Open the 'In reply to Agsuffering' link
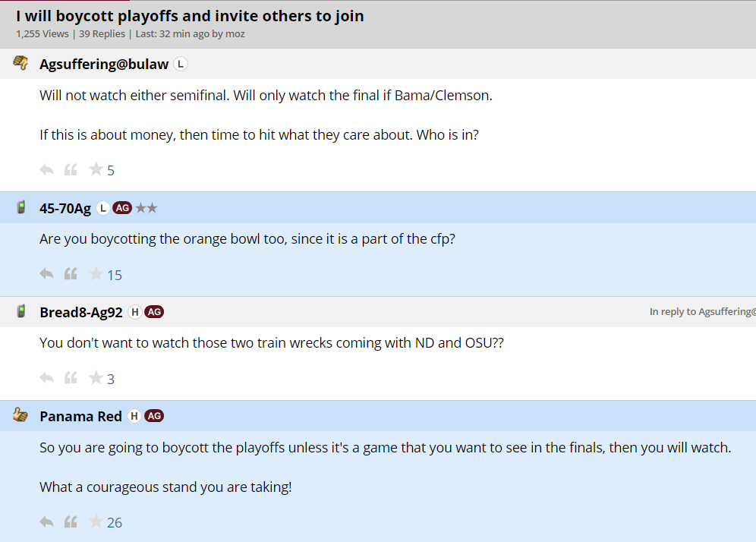The image size is (756, 542). click(x=701, y=312)
